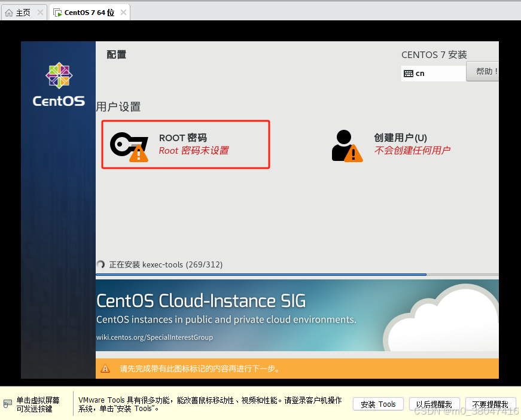Close the CentOS 7 64 位 tab
The image size is (521, 420).
point(123,13)
